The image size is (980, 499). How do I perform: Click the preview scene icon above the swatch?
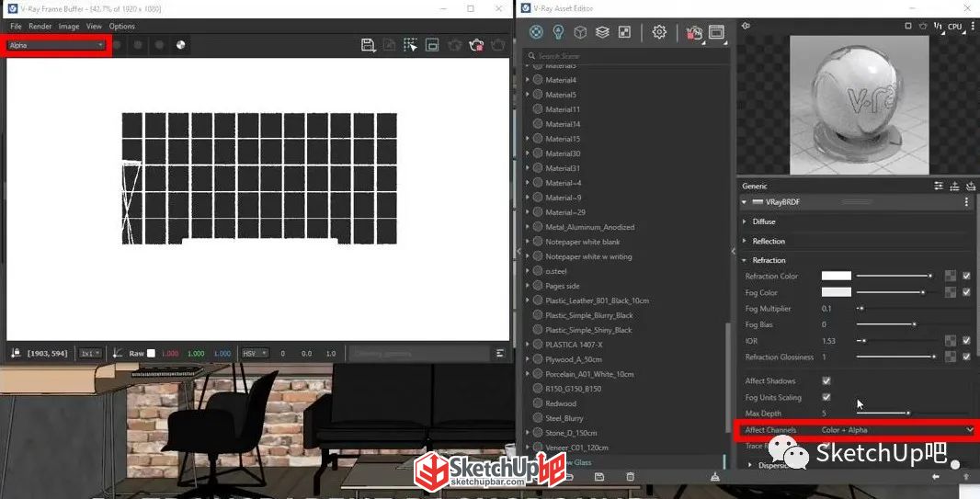[x=746, y=27]
